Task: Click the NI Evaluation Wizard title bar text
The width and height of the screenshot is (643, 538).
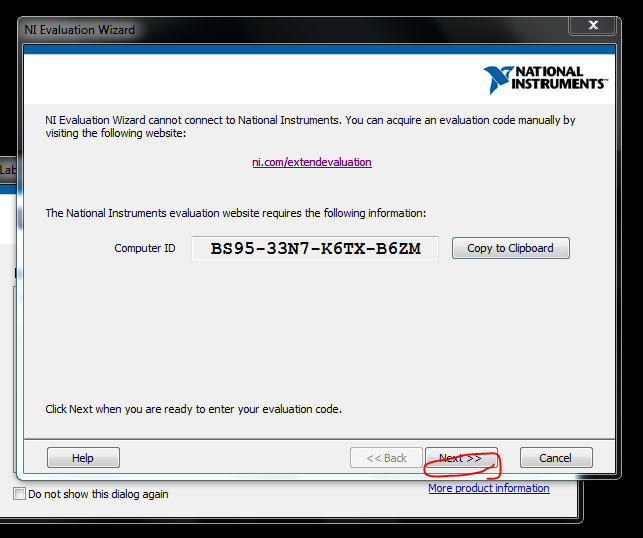Action: pos(80,30)
